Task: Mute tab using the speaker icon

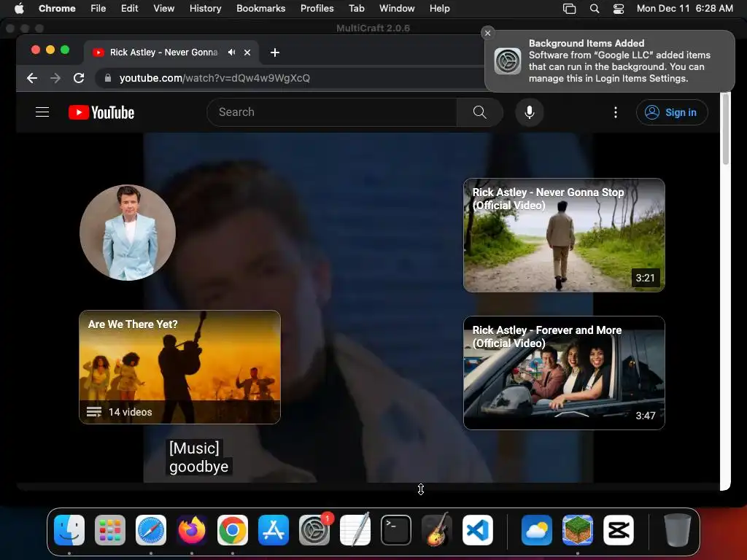Action: pyautogui.click(x=231, y=52)
